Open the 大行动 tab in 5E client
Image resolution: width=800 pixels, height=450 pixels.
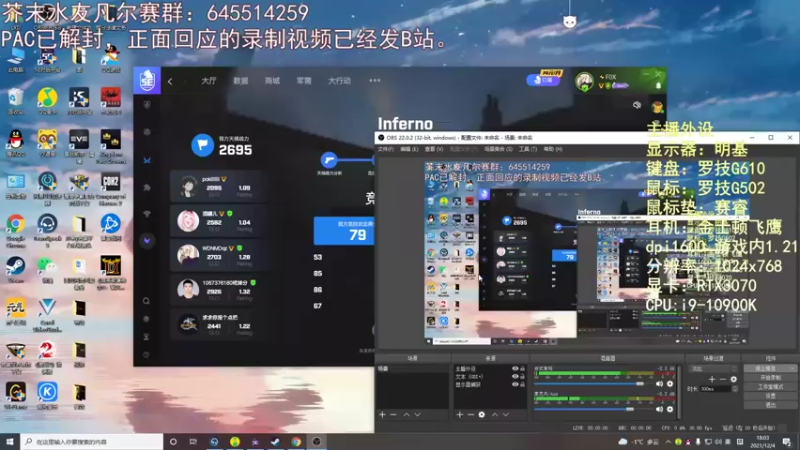[x=339, y=81]
